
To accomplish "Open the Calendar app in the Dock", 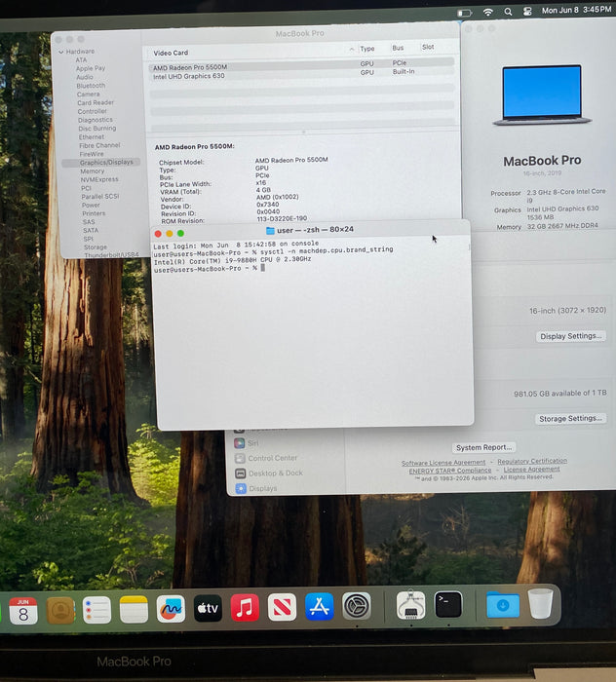I will pos(23,610).
